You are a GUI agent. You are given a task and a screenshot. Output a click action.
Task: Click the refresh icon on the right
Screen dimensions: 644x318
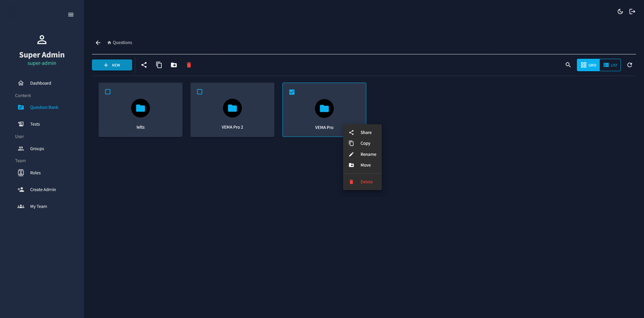(630, 65)
